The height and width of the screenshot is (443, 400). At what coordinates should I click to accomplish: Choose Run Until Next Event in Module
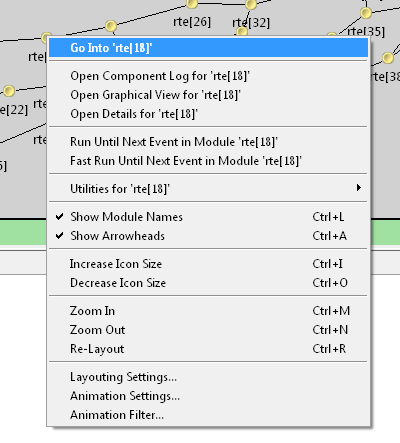[x=208, y=142]
